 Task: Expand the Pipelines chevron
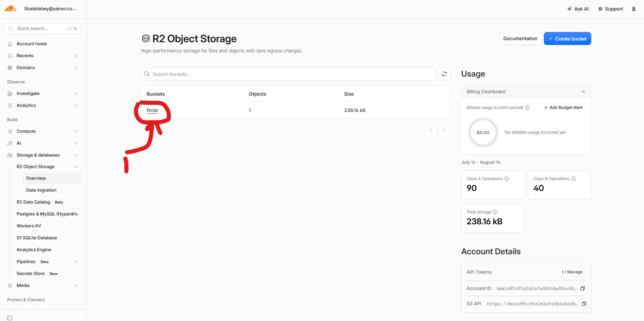pos(76,262)
